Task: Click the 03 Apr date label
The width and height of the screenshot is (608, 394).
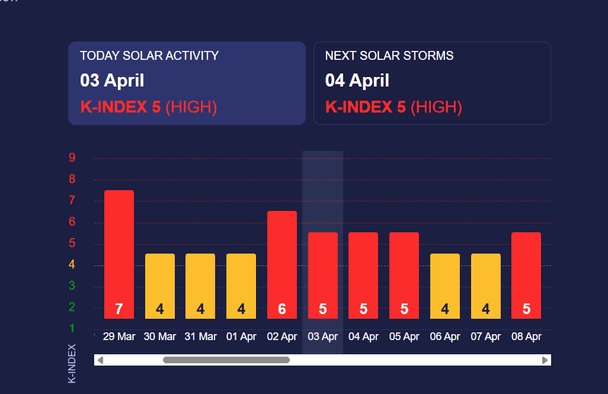Action: [323, 337]
